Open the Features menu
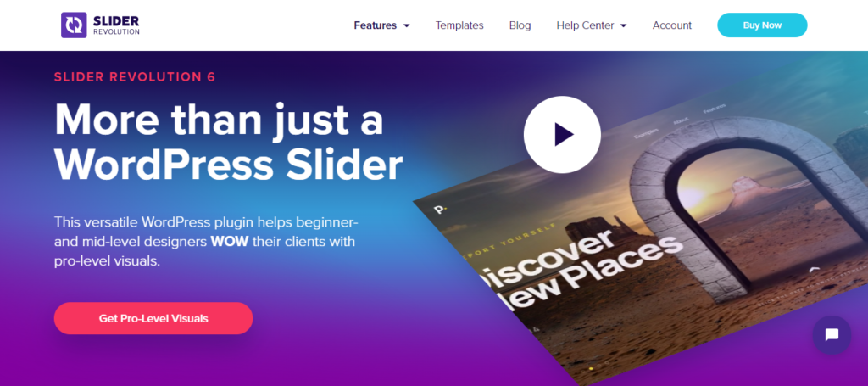This screenshot has width=868, height=386. [x=376, y=25]
